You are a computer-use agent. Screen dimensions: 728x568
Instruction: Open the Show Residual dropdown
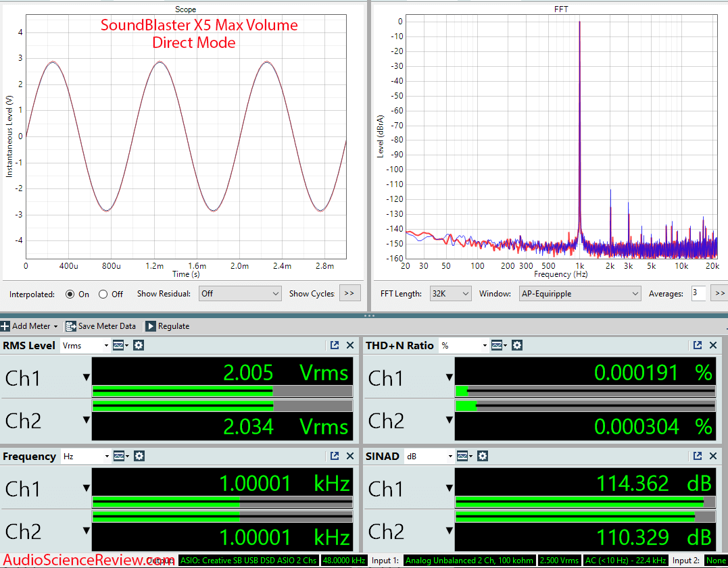click(x=240, y=294)
